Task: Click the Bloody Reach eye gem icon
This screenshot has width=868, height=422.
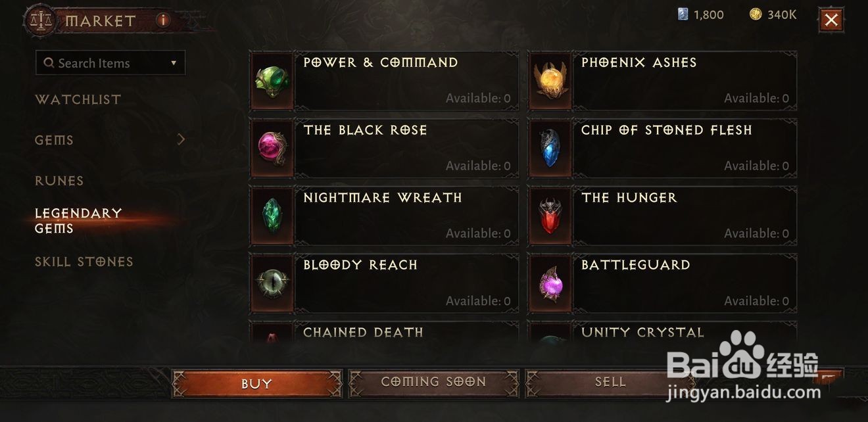Action: (x=272, y=283)
